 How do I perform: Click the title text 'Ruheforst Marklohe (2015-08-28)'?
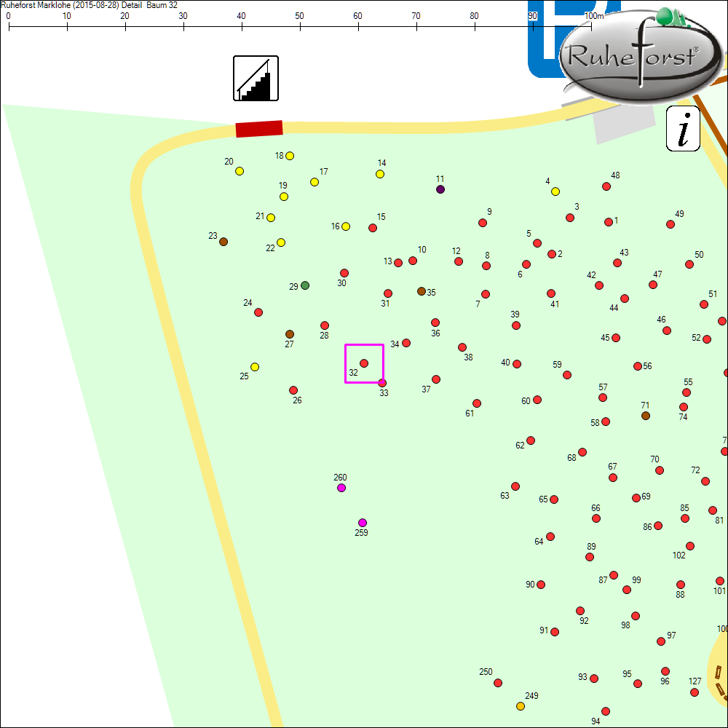(x=60, y=5)
